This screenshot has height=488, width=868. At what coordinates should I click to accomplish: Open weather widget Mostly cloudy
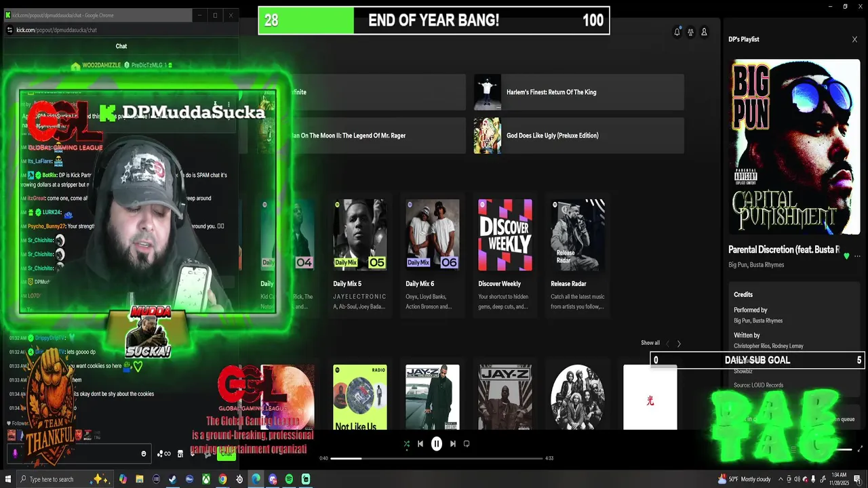(x=744, y=479)
